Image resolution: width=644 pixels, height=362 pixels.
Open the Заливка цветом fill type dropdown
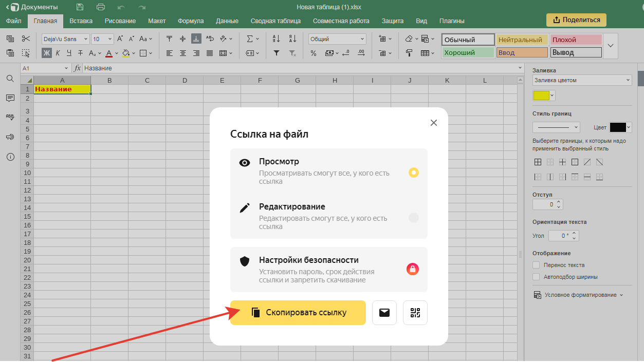point(582,80)
